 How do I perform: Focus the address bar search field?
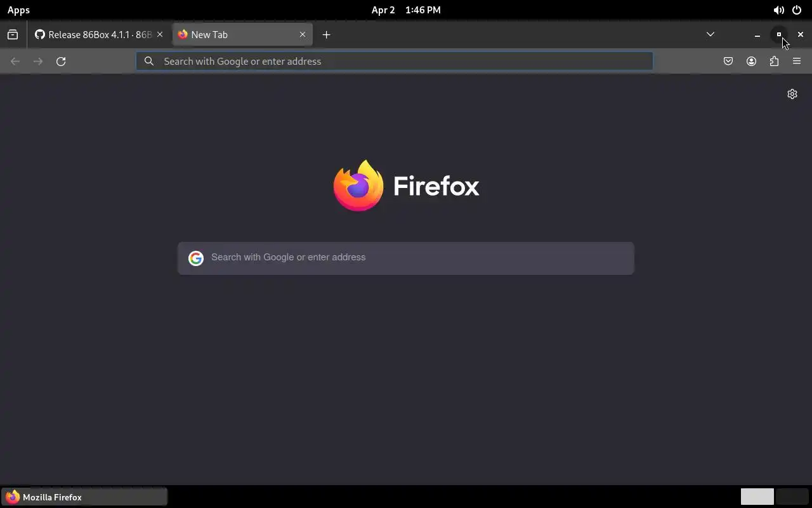[395, 61]
